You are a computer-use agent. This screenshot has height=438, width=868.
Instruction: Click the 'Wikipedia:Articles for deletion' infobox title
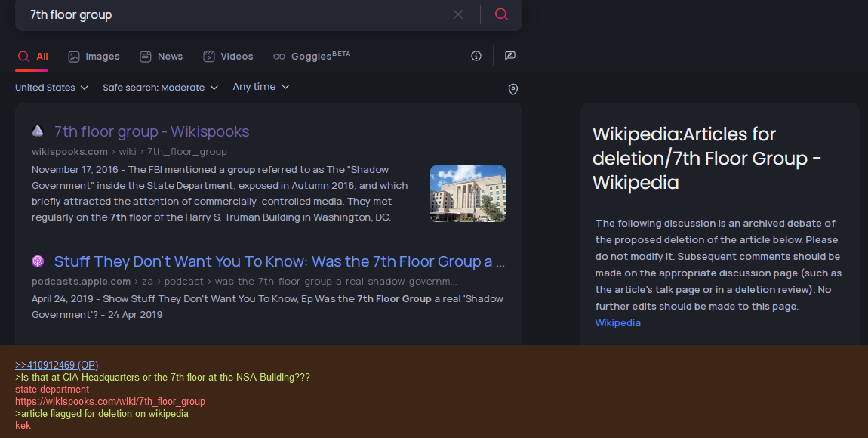[x=706, y=159]
